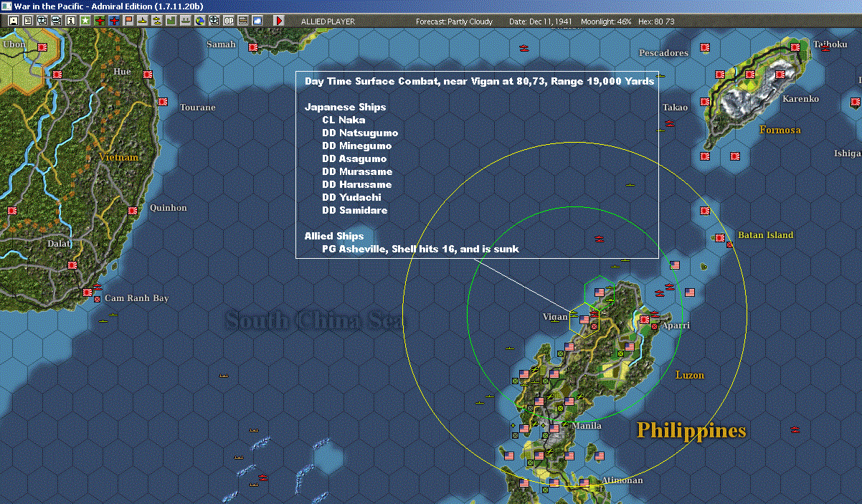Click the Luzon island label
862x504 pixels.
click(690, 375)
